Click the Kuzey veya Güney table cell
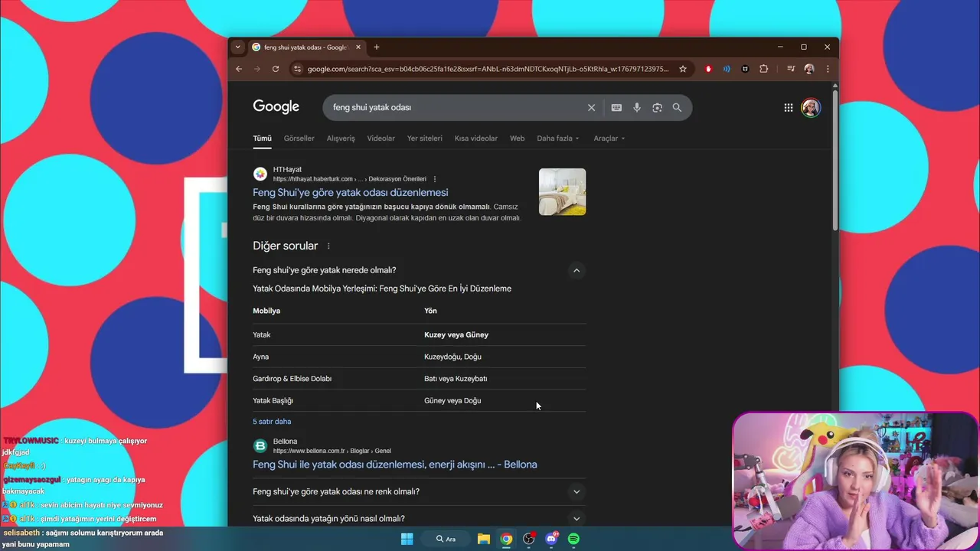This screenshot has width=980, height=551. [x=456, y=335]
